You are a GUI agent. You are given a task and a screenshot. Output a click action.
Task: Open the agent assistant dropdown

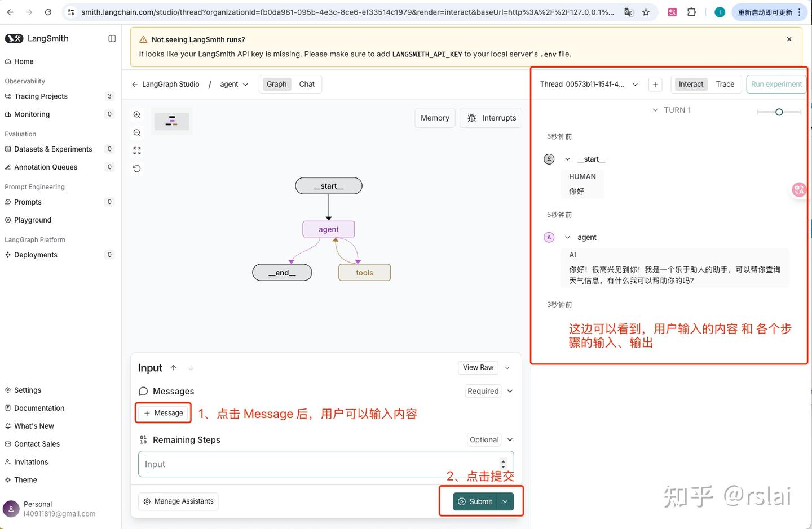234,85
